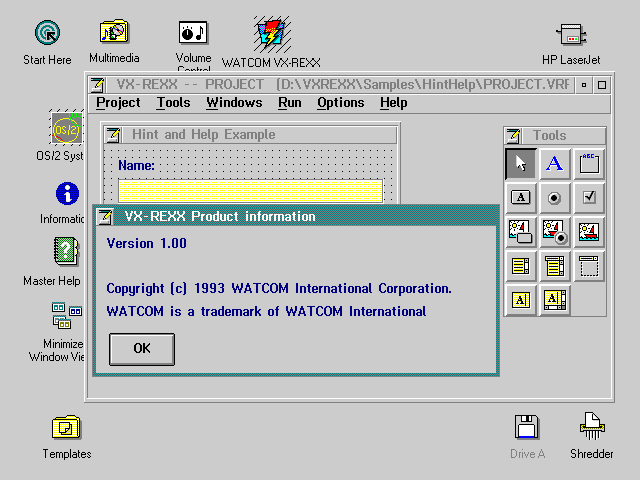Open the Product information dialog system menu icon
The height and width of the screenshot is (480, 640).
pos(105,216)
